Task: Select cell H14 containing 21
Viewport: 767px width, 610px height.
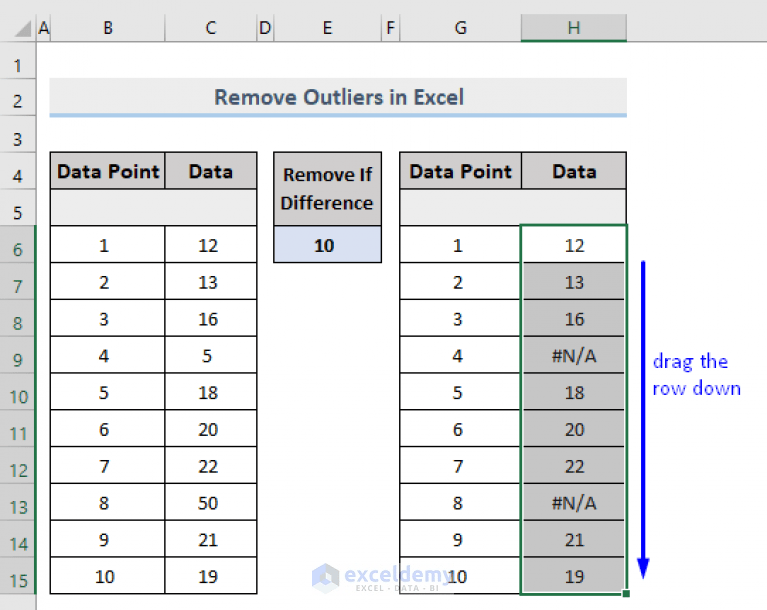Action: [574, 540]
